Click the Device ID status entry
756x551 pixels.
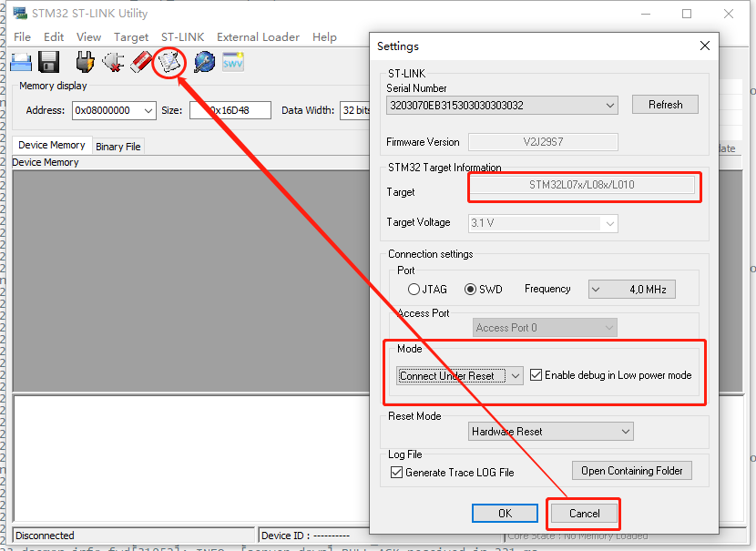(x=305, y=536)
